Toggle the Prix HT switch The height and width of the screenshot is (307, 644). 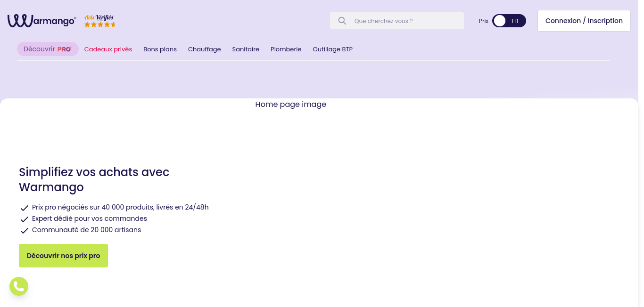(509, 21)
